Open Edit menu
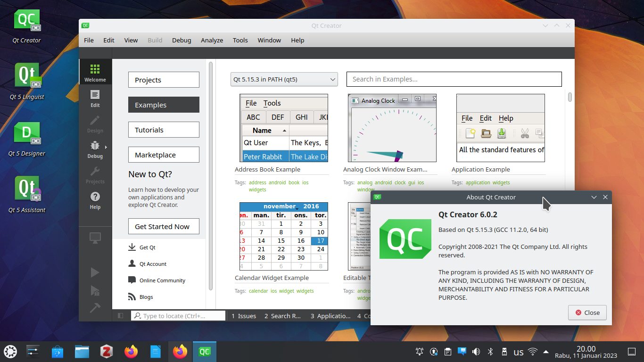The height and width of the screenshot is (362, 644). (109, 40)
